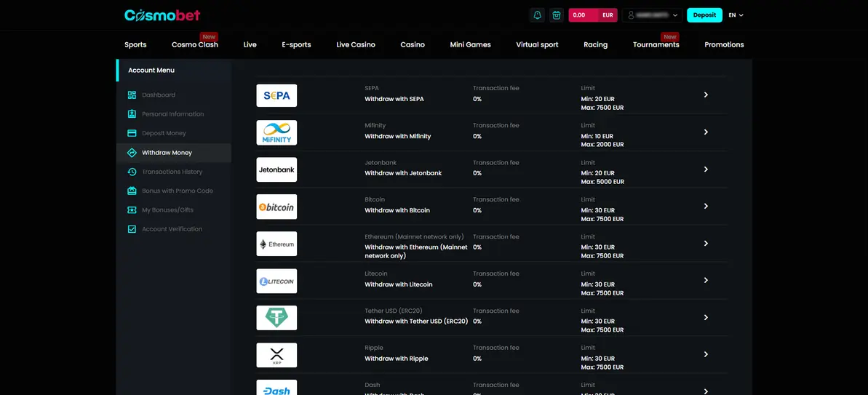Select the Account Verification check icon

click(x=132, y=229)
